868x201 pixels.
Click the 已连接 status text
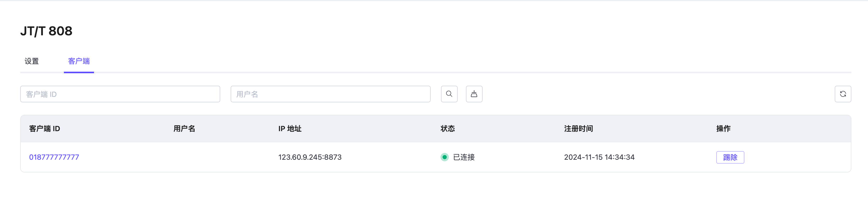(464, 157)
